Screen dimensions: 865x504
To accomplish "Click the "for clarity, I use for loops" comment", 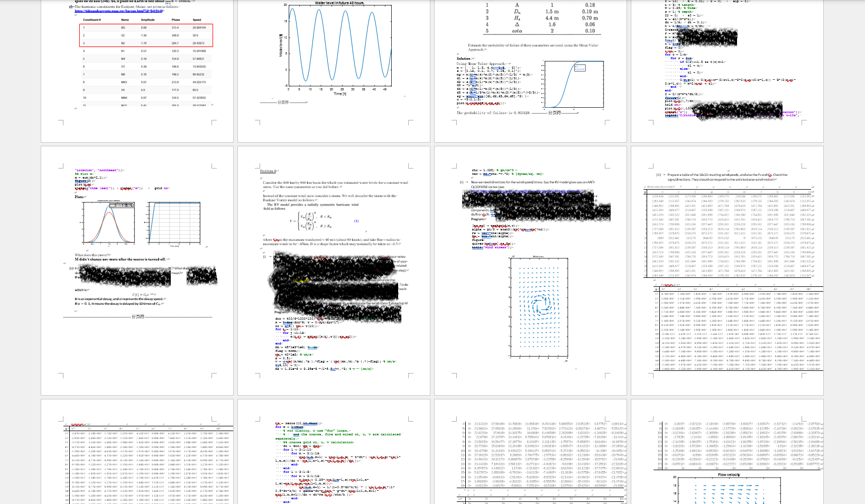I will (x=316, y=431).
